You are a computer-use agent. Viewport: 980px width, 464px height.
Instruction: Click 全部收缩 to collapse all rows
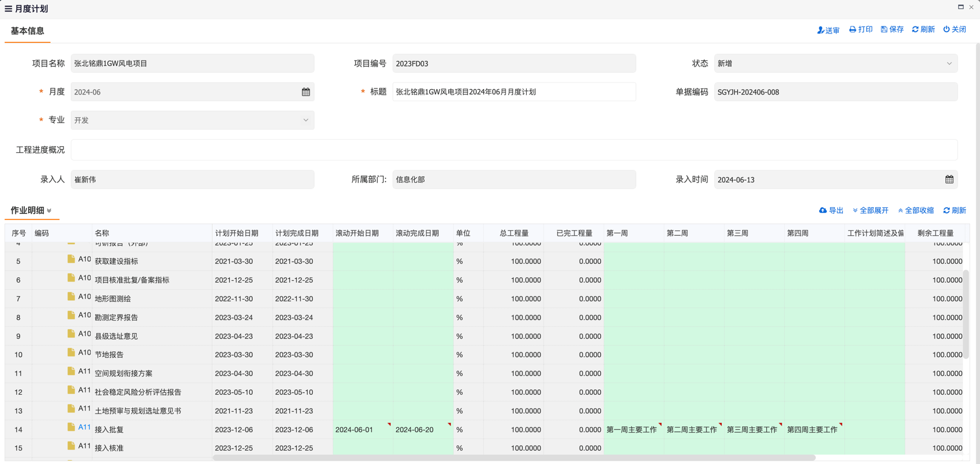pyautogui.click(x=916, y=211)
